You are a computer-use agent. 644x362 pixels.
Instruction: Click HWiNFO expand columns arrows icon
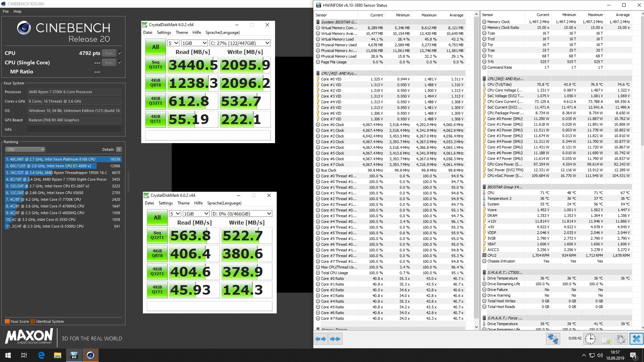tap(321, 339)
